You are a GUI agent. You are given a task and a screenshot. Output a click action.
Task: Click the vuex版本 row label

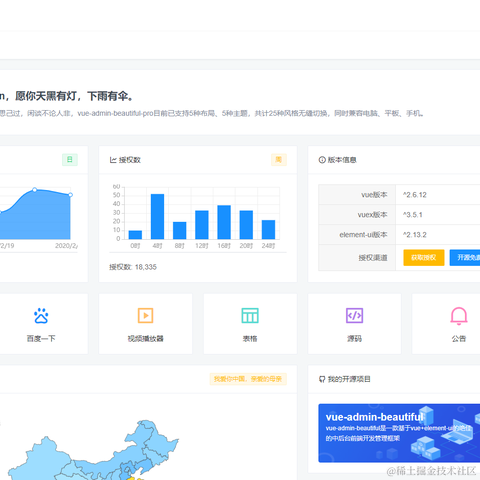(373, 215)
